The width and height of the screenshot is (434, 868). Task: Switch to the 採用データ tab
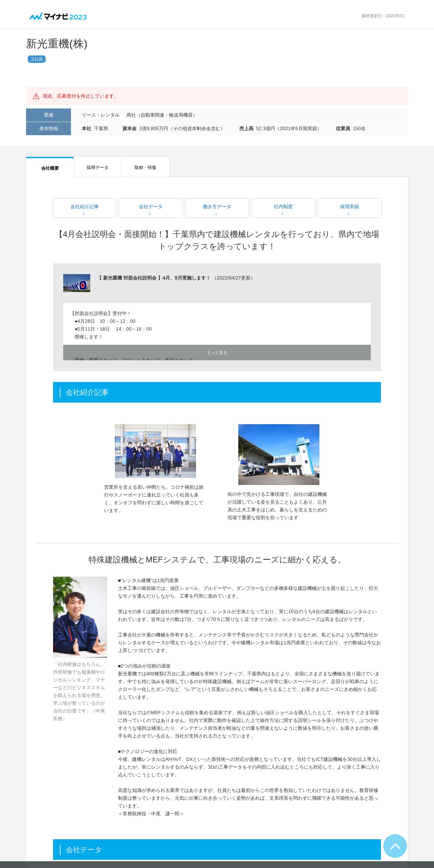click(97, 167)
